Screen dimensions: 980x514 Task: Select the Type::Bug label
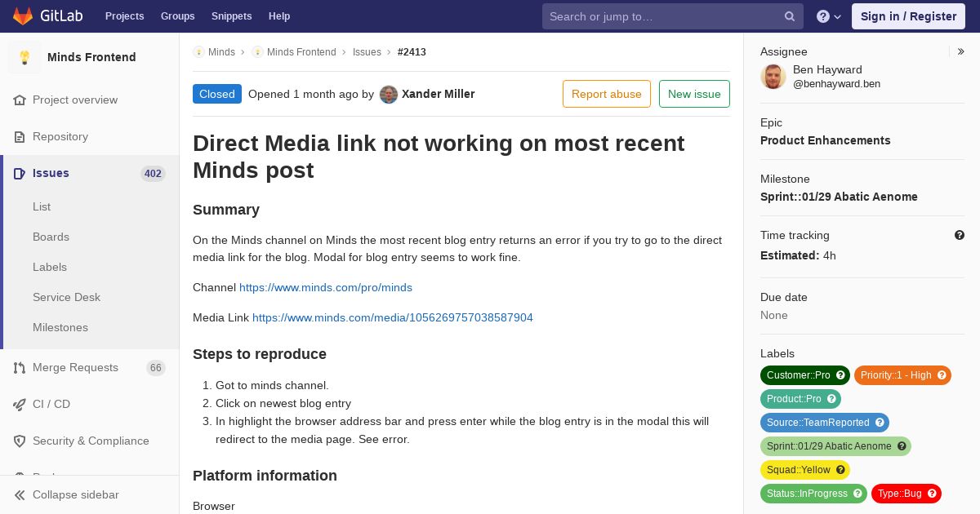point(899,494)
